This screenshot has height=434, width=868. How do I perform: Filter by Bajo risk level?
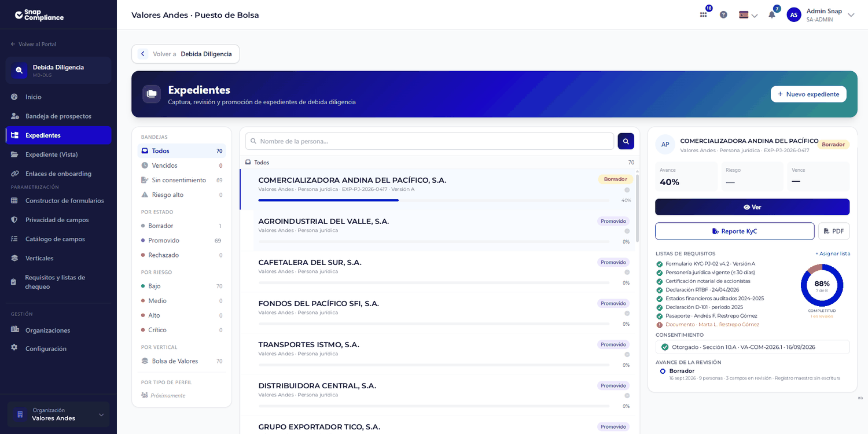[182, 286]
